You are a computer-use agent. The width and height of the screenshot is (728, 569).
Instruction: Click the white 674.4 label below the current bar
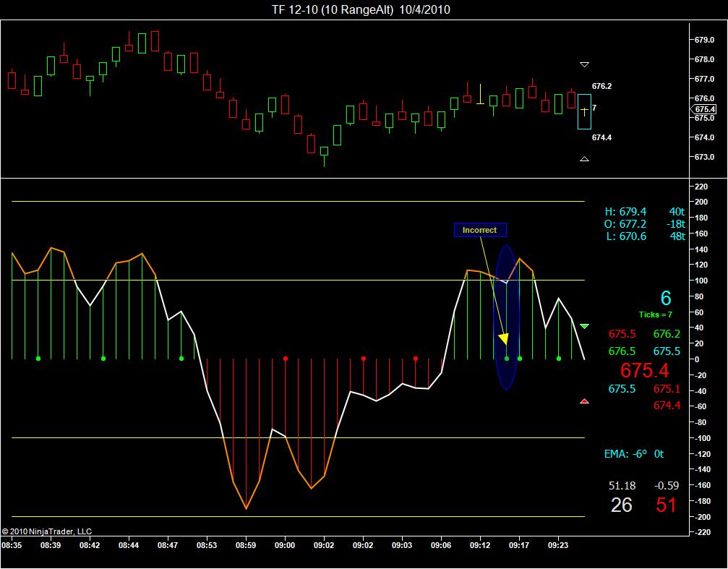click(601, 137)
